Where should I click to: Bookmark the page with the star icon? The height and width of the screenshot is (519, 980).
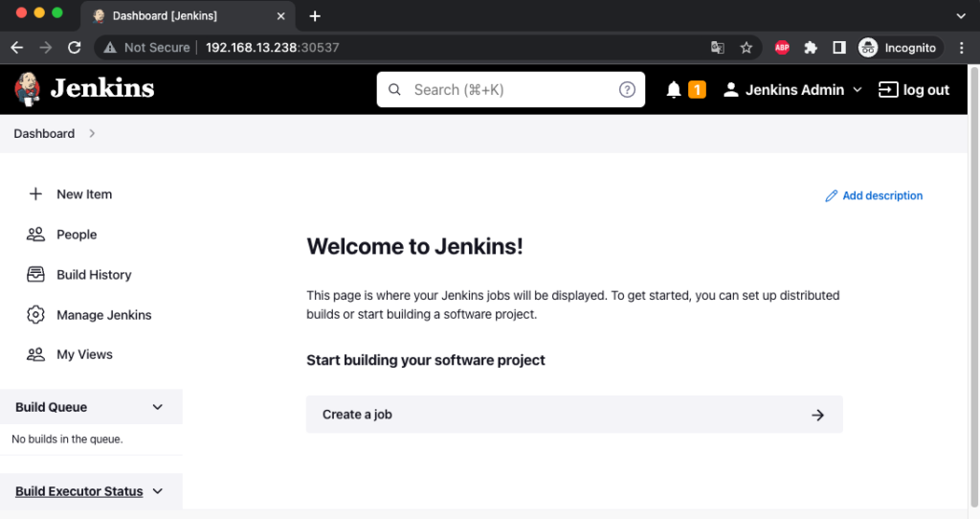(746, 48)
